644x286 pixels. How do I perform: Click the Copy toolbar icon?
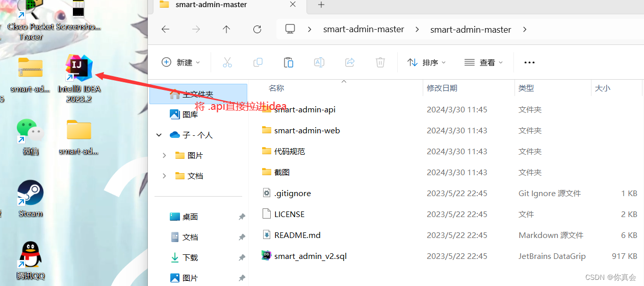tap(258, 62)
